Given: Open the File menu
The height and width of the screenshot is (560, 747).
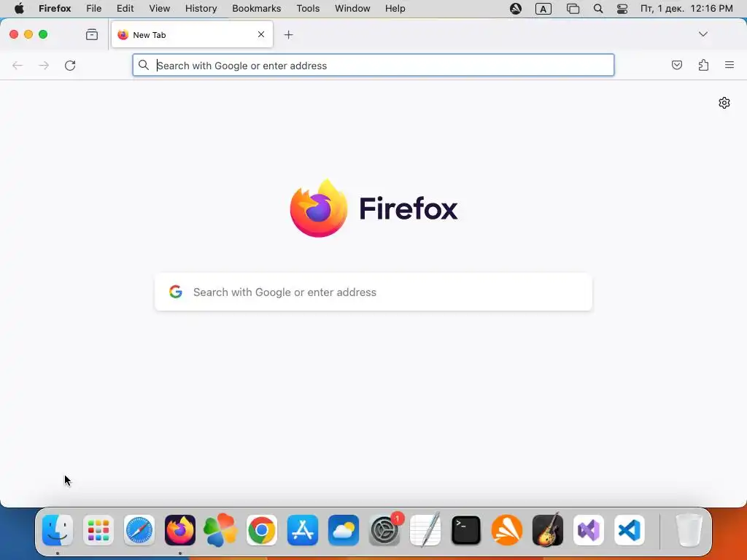Looking at the screenshot, I should click(x=94, y=9).
